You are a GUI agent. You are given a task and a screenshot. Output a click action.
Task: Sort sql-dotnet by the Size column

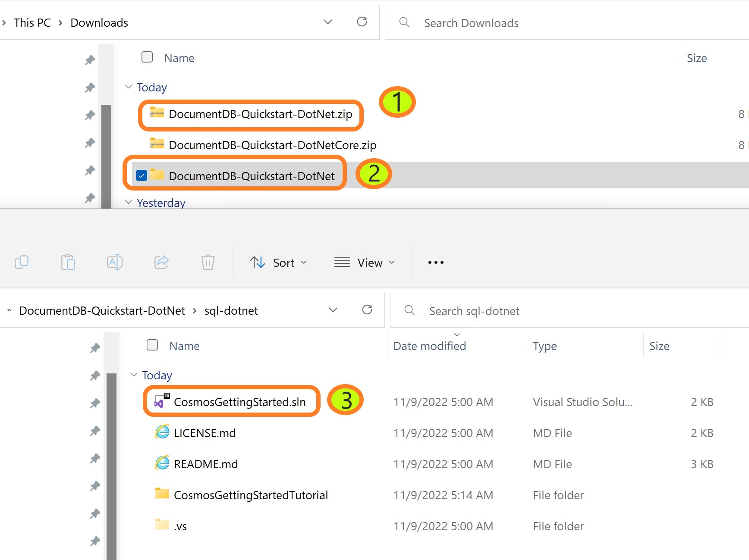[x=659, y=346]
